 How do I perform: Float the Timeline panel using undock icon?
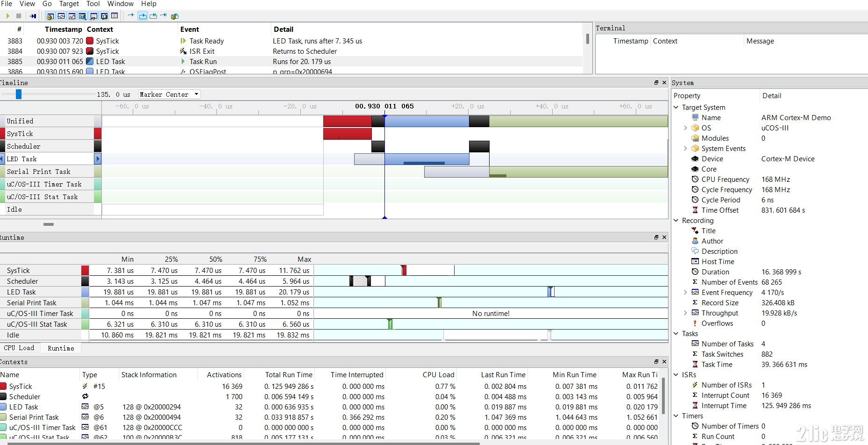point(656,83)
